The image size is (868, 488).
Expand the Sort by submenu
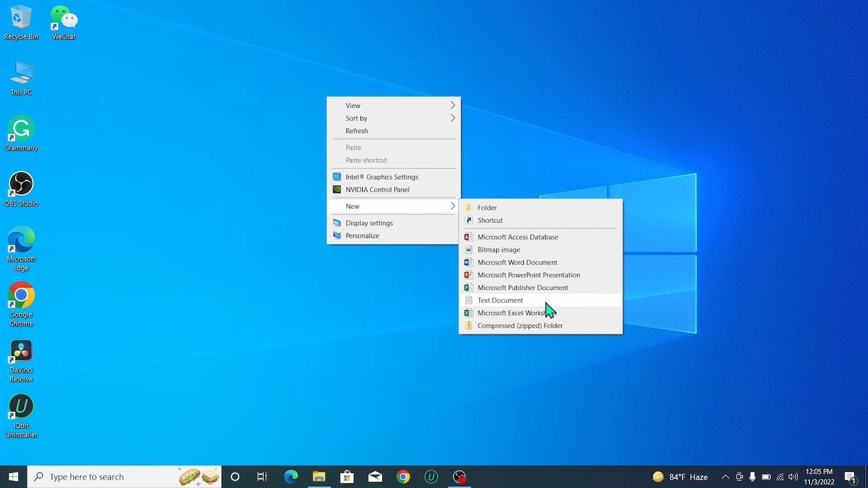[394, 118]
